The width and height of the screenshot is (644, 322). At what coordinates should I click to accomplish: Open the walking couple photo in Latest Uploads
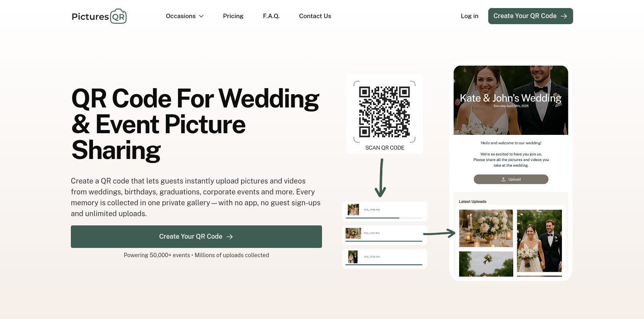coord(539,241)
